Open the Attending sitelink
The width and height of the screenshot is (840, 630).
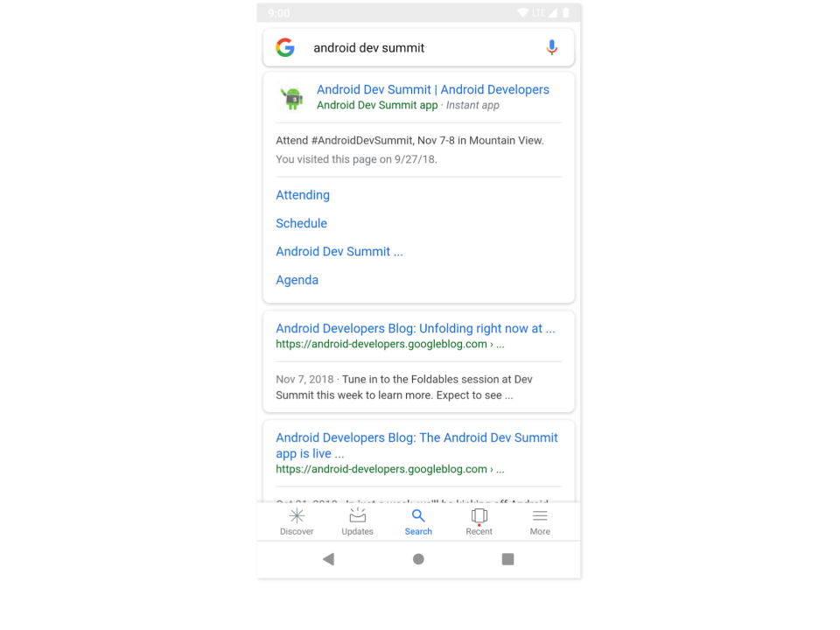tap(303, 195)
